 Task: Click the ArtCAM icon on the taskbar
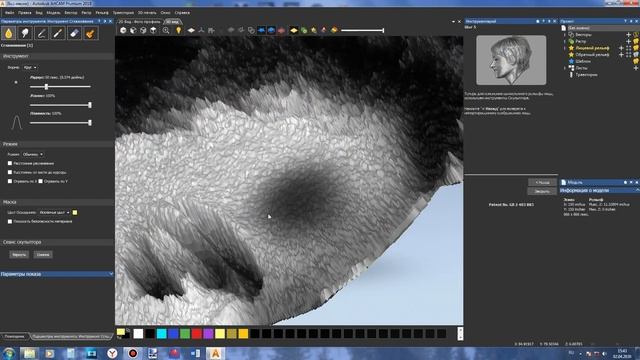tap(215, 353)
